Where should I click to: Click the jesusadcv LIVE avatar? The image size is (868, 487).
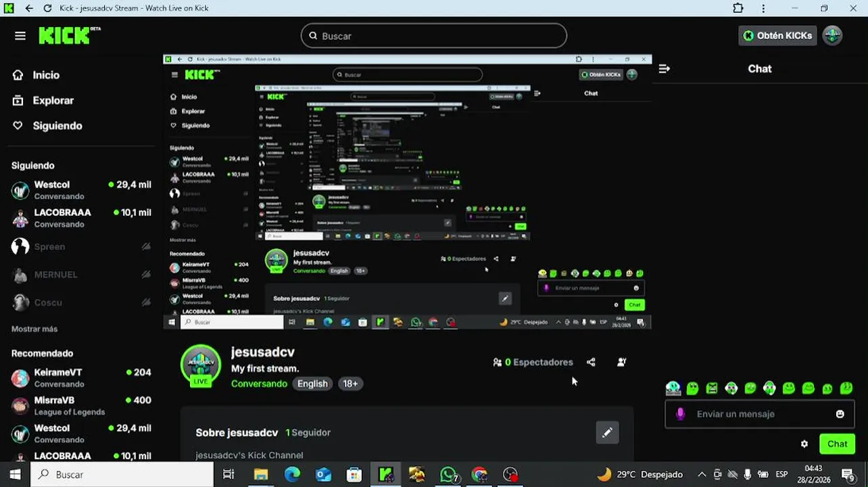201,365
